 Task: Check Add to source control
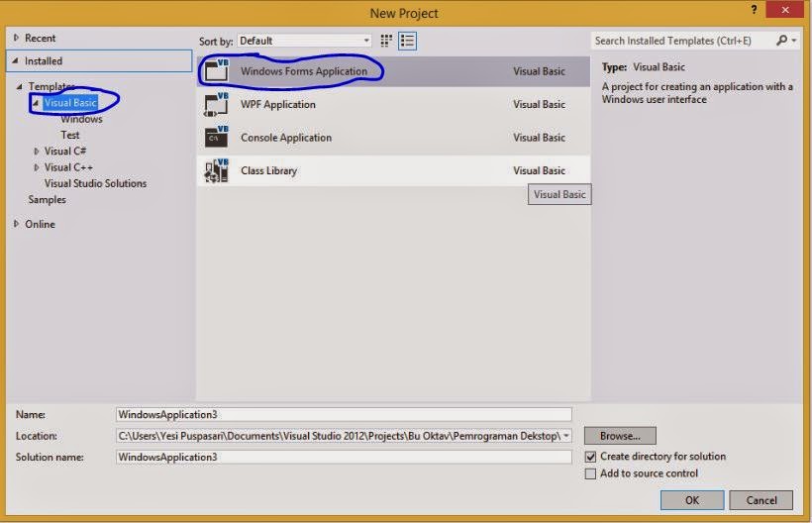click(x=590, y=473)
